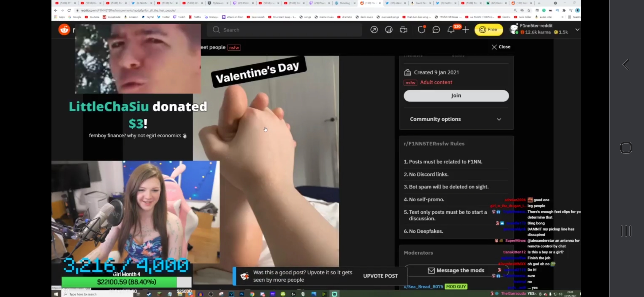644x297 pixels.
Task: Open moderator u/Sea_Bread_8075 profile
Action: tap(423, 287)
